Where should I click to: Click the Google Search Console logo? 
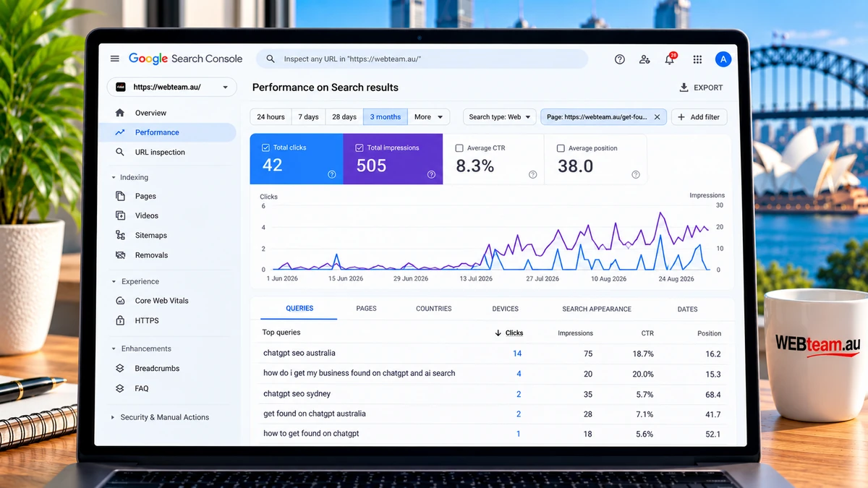click(185, 59)
